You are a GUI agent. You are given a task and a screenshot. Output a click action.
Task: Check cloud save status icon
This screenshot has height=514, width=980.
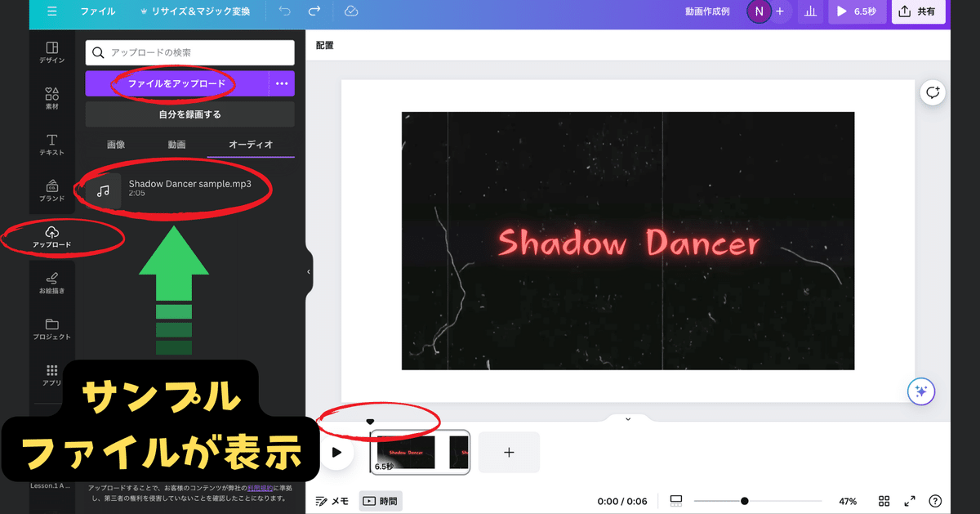pos(351,11)
